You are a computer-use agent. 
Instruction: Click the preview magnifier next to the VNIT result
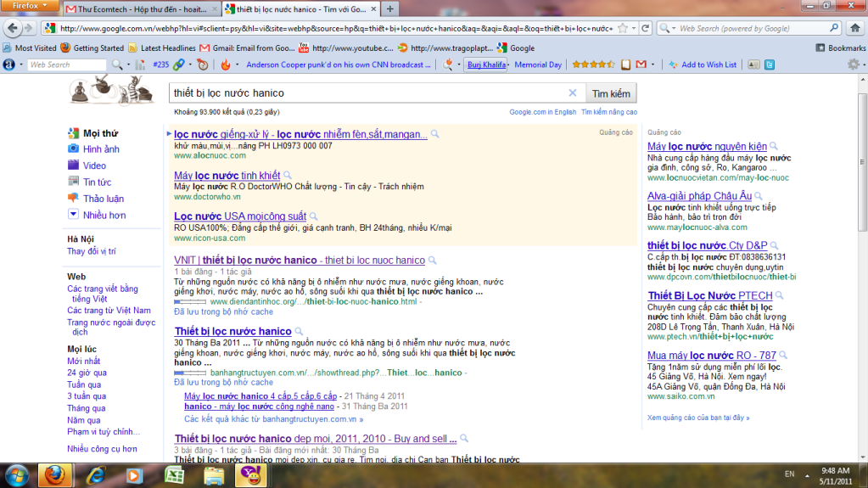coord(433,261)
